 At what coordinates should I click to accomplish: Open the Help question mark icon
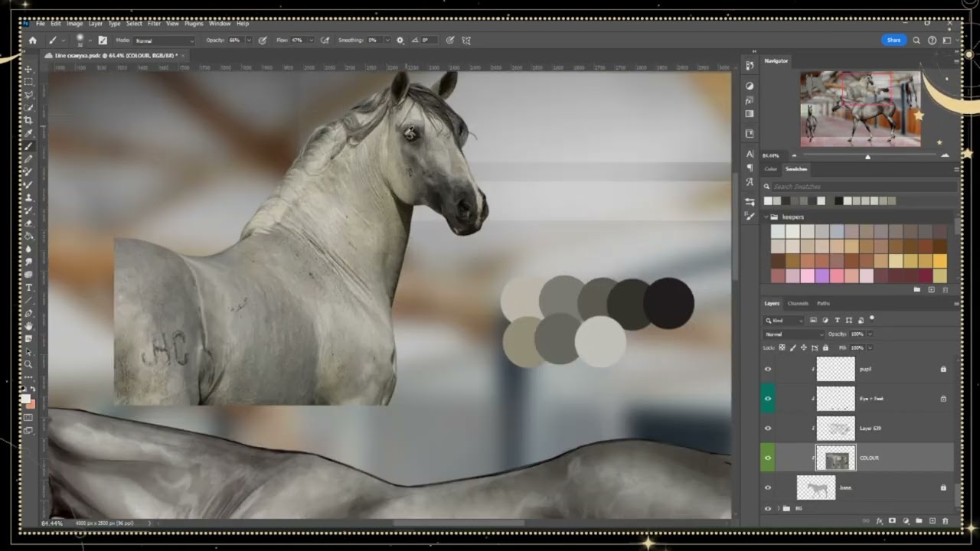[932, 40]
